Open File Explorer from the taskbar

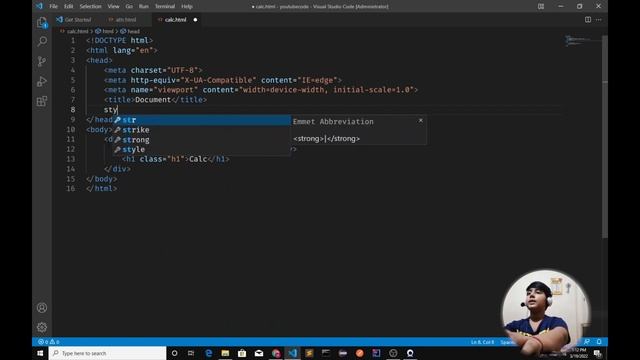coord(225,353)
